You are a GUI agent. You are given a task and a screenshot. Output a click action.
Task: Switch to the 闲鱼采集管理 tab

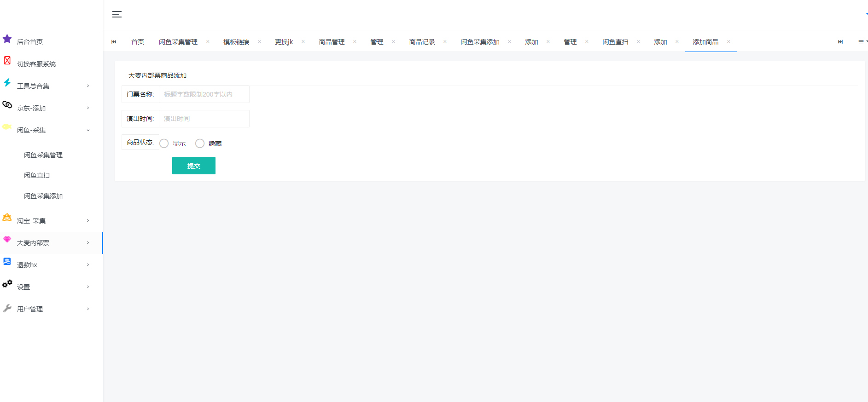[178, 42]
